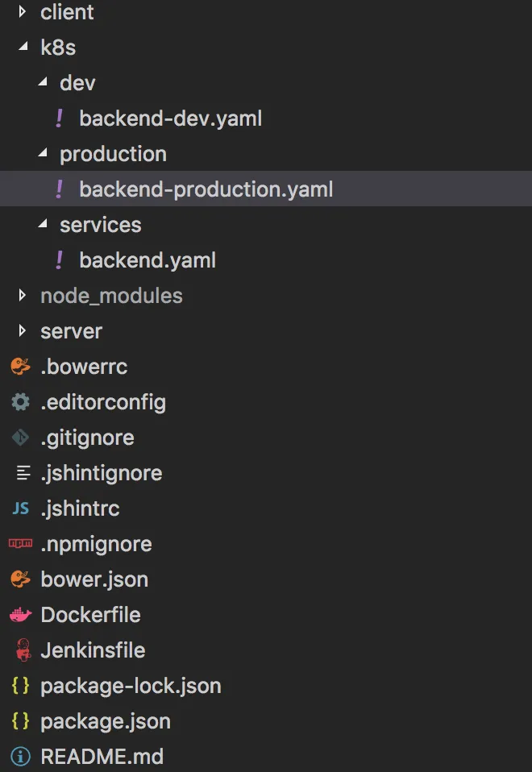This screenshot has height=772, width=532.
Task: Collapse the k8s folder
Action: [23, 48]
